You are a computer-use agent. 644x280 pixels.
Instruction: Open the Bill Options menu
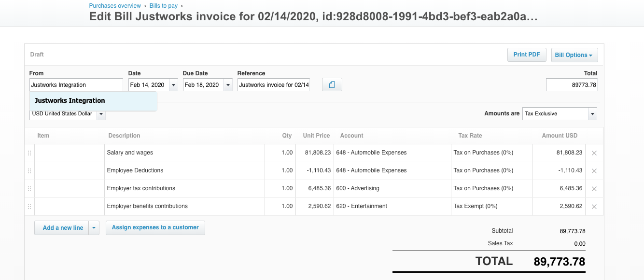574,55
